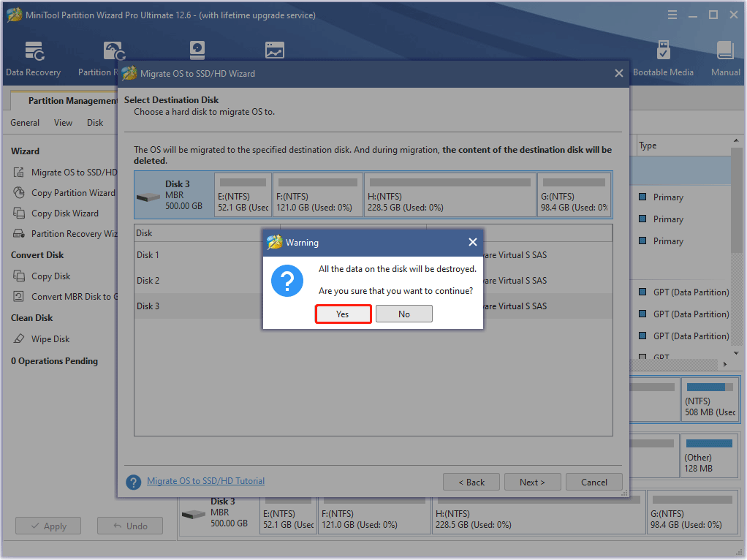747x560 pixels.
Task: Select F:(NTFS) partition in wizard disk preview
Action: coord(318,195)
